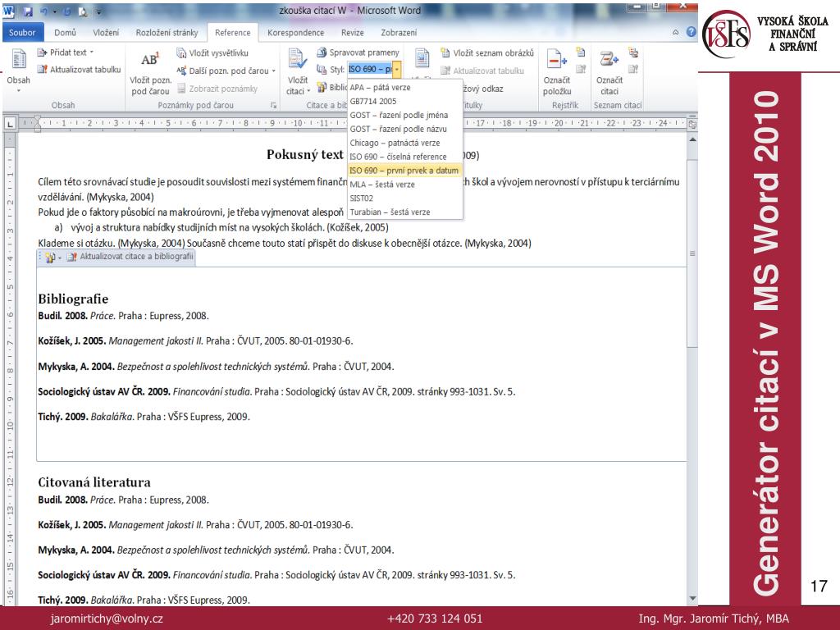Open the Korespondence tab
The height and width of the screenshot is (630, 840).
click(x=295, y=32)
